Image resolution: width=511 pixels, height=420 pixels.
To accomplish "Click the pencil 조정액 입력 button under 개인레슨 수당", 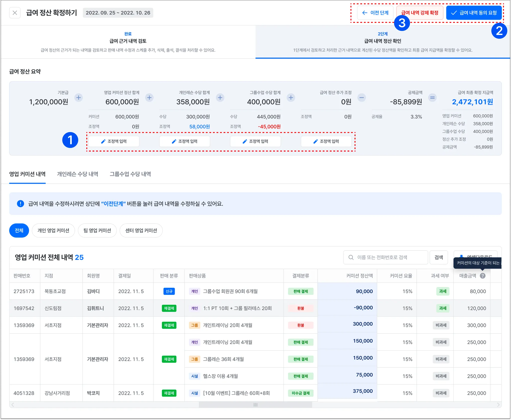I will 185,141.
